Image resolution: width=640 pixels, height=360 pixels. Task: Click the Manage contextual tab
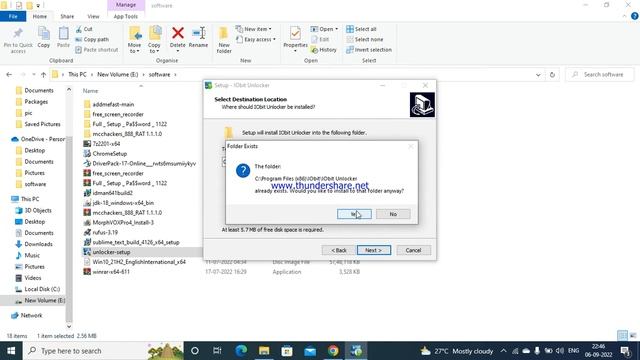pos(126,5)
